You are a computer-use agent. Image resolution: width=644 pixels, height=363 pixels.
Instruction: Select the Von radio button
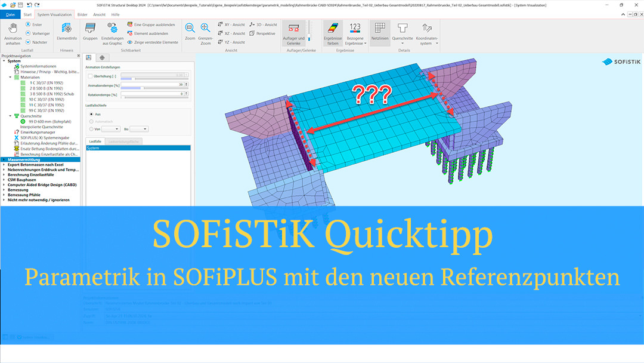(90, 129)
